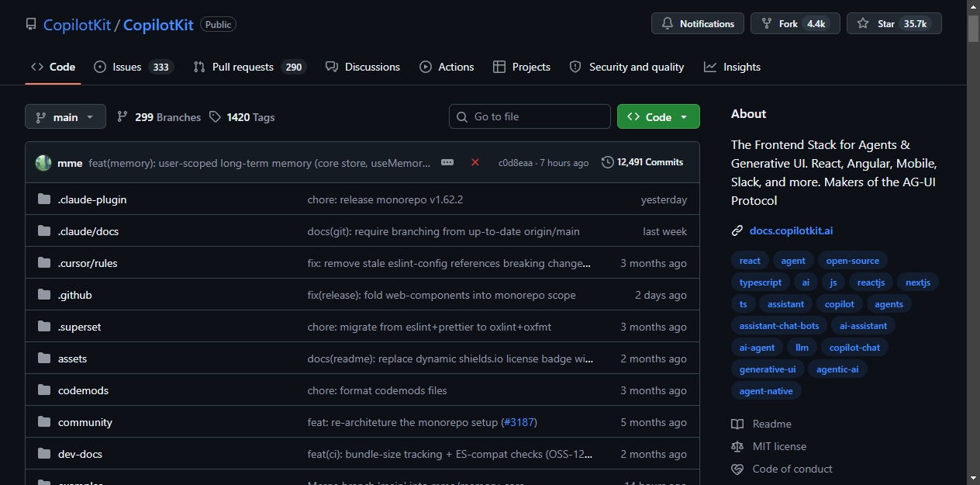Select the open-source topic tag
Image resolution: width=980 pixels, height=485 pixels.
click(853, 261)
